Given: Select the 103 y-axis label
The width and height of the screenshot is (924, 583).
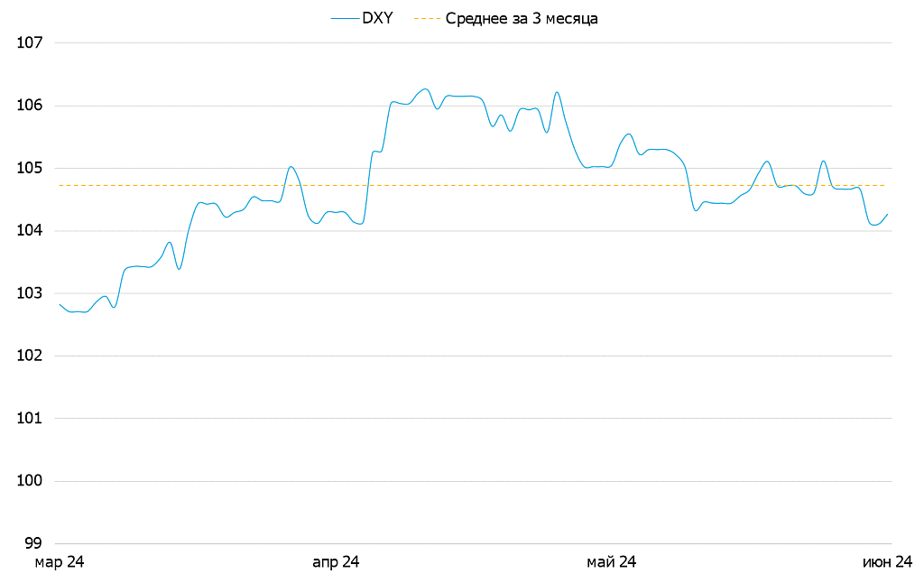Looking at the screenshot, I should coord(30,293).
